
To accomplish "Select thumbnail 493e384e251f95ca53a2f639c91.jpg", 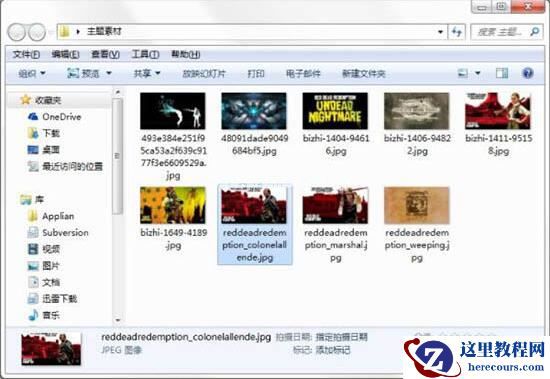I will (173, 111).
